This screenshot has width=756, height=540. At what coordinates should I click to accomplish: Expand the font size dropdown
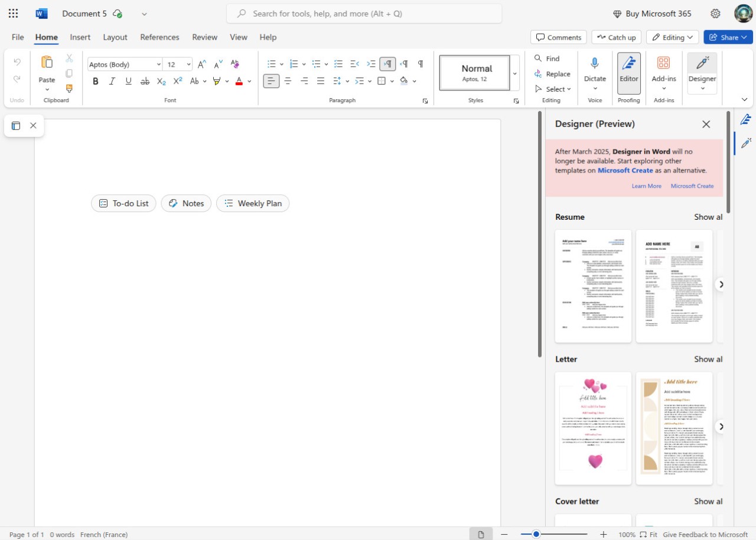point(188,64)
